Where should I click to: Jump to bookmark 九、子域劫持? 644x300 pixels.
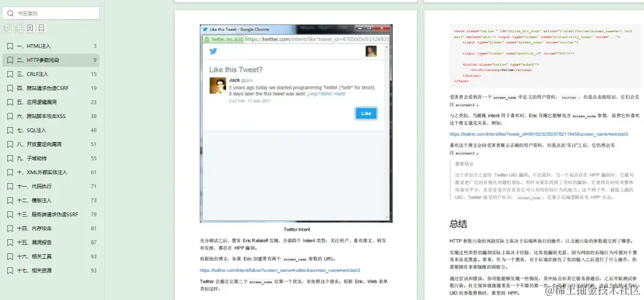point(51,158)
